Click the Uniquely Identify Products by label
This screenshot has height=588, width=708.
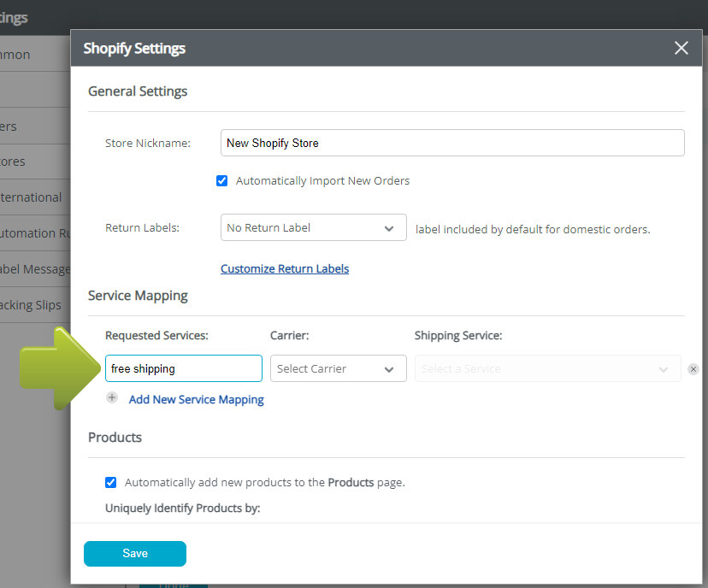tap(182, 509)
